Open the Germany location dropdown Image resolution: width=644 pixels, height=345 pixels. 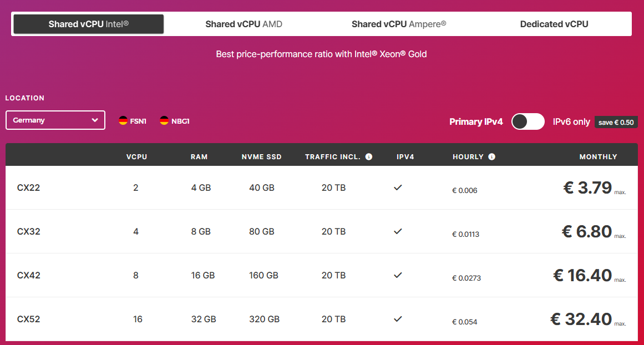pos(55,120)
